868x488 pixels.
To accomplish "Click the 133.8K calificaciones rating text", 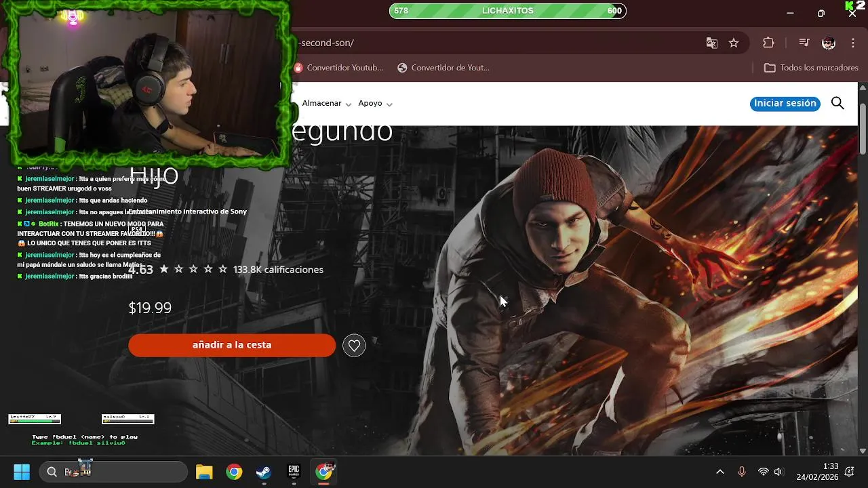I will [x=278, y=270].
